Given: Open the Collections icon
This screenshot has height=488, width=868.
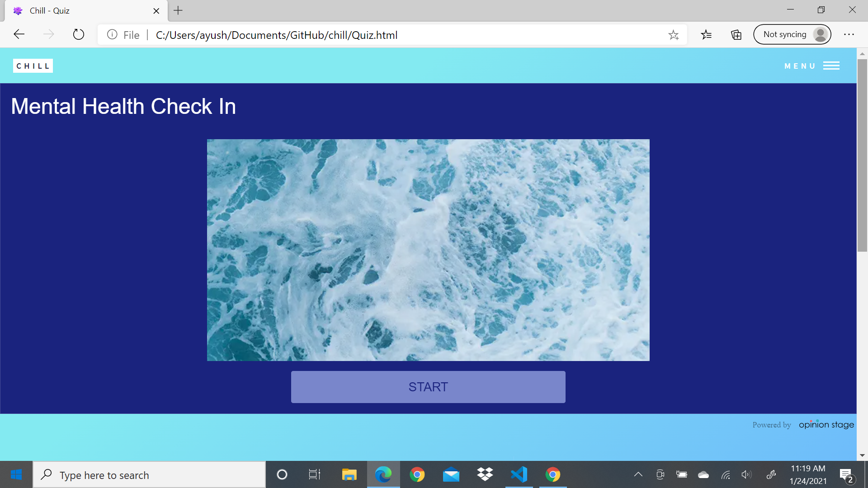Looking at the screenshot, I should (736, 35).
